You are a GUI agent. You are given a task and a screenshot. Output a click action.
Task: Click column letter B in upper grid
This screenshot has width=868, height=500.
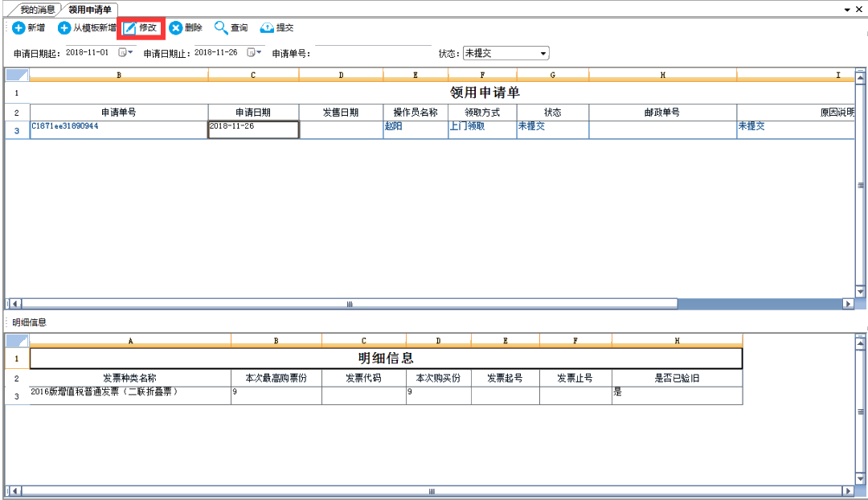point(118,75)
